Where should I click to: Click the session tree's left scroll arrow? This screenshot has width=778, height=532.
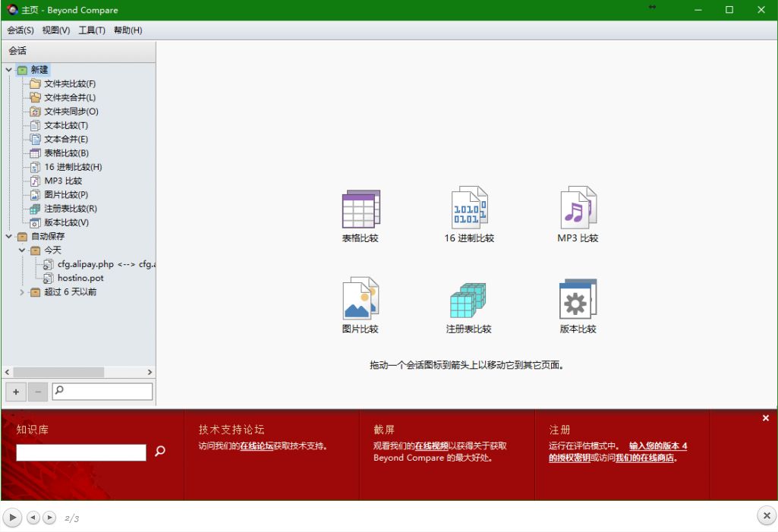7,372
